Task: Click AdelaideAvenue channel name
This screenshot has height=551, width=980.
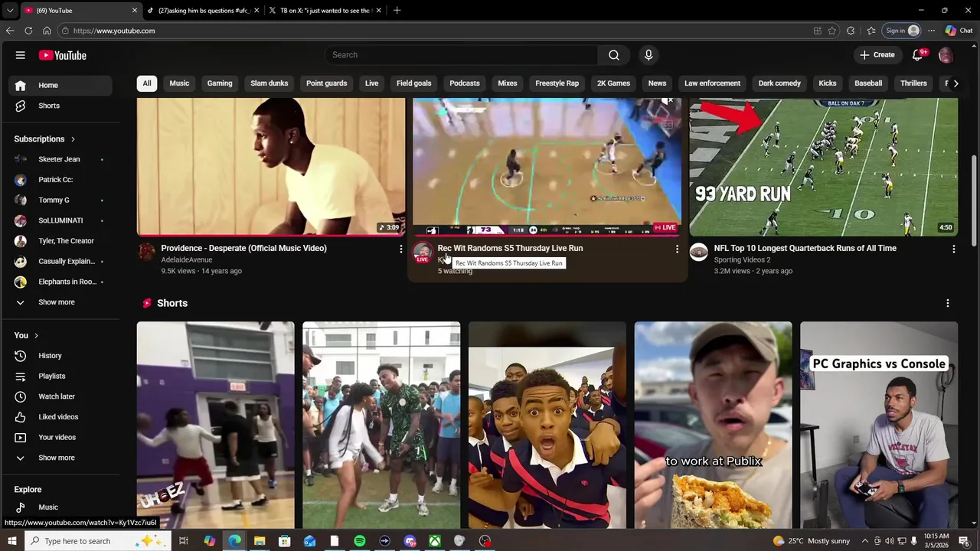Action: (x=187, y=259)
